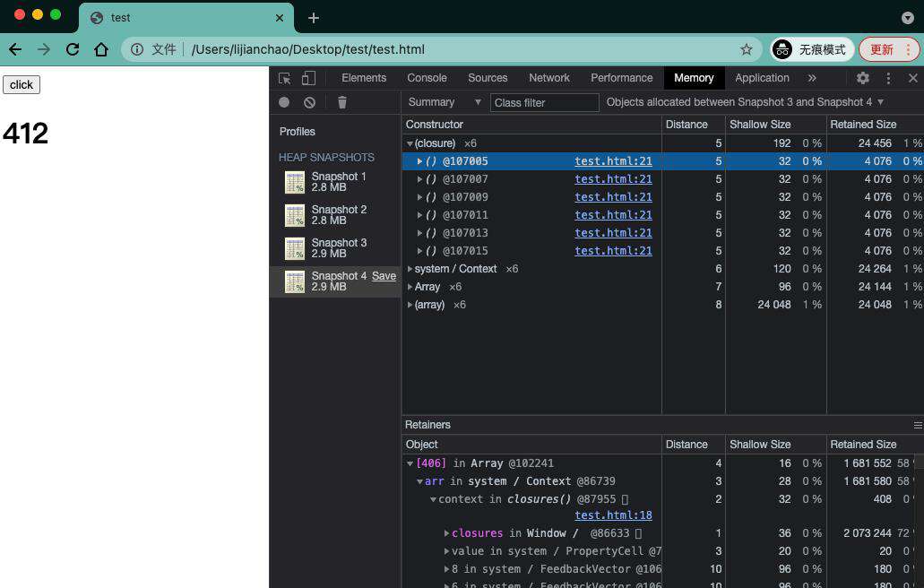Select value in system / PropertyCell row
This screenshot has height=588, width=924.
click(x=662, y=551)
